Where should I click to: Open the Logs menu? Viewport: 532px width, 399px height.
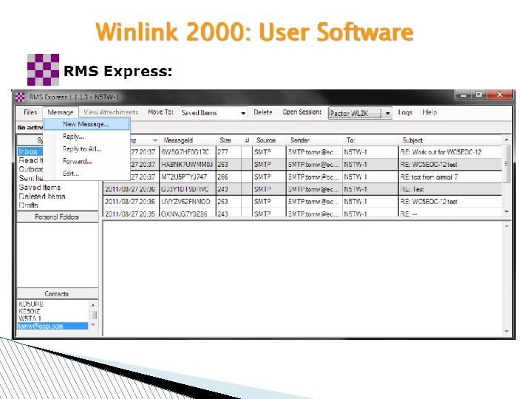[x=405, y=112]
